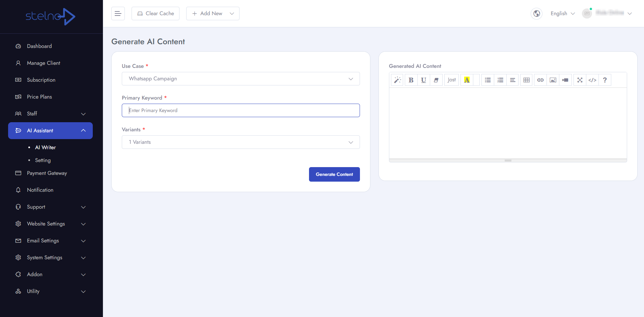This screenshot has height=317, width=644.
Task: Switch the editor to fullscreen mode
Action: tap(580, 80)
